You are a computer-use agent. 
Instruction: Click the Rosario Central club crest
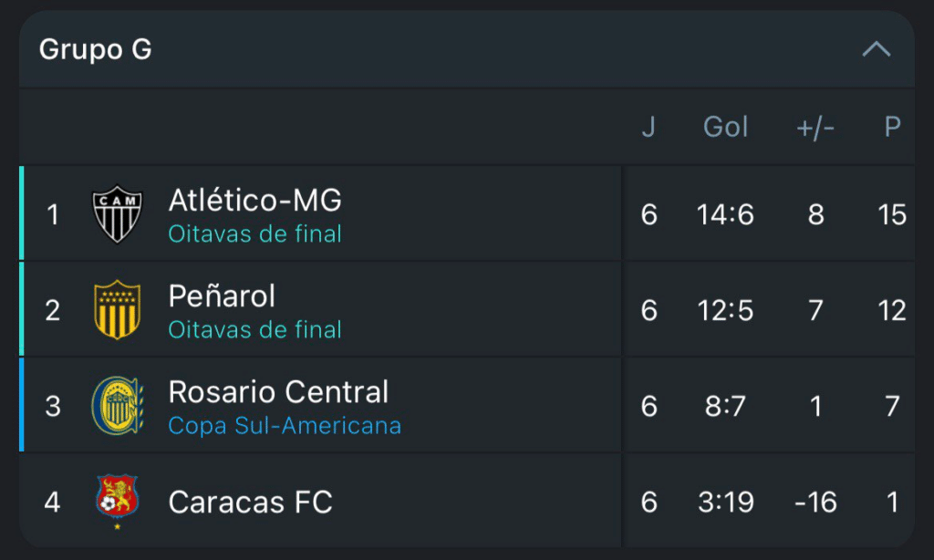pos(118,406)
